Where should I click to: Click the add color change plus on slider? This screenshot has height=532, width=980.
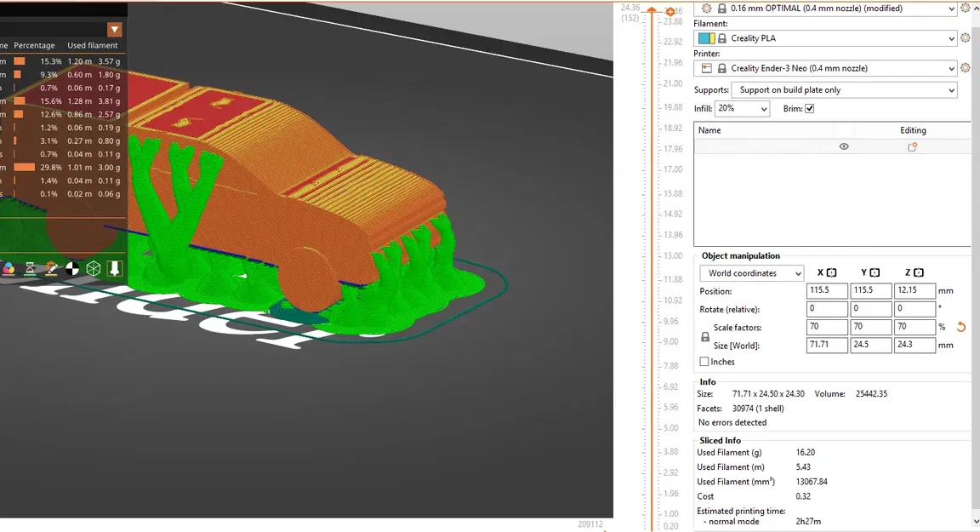670,12
